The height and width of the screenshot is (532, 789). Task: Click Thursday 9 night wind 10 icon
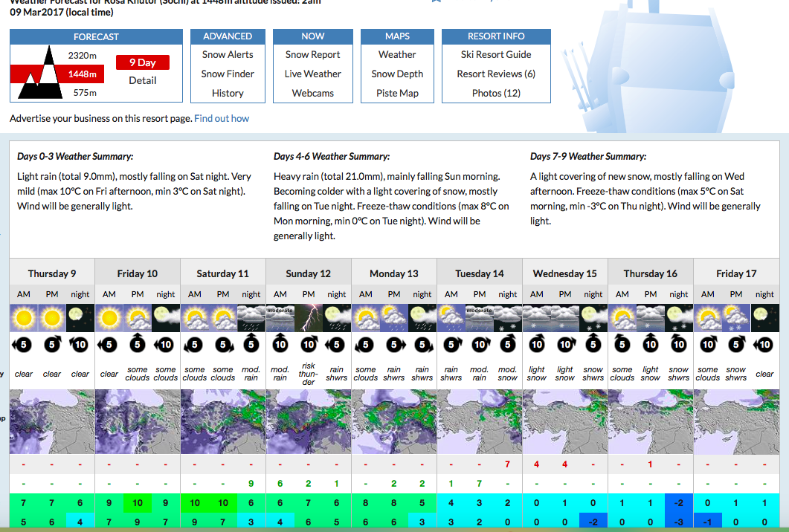pos(79,345)
